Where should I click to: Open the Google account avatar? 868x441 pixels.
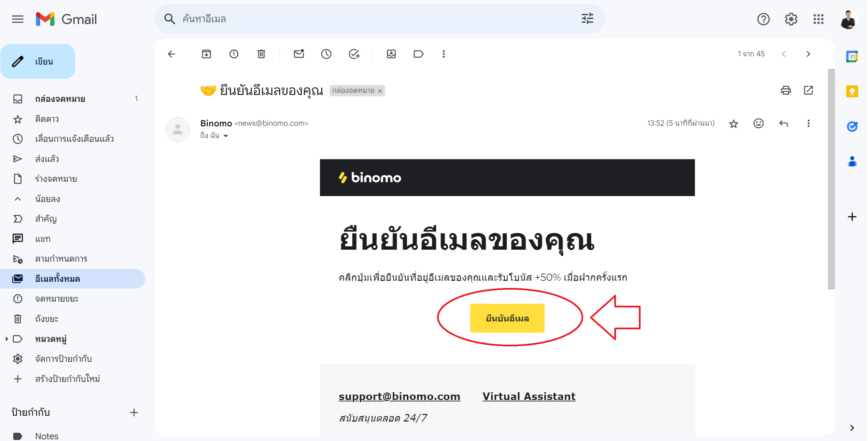[x=849, y=19]
